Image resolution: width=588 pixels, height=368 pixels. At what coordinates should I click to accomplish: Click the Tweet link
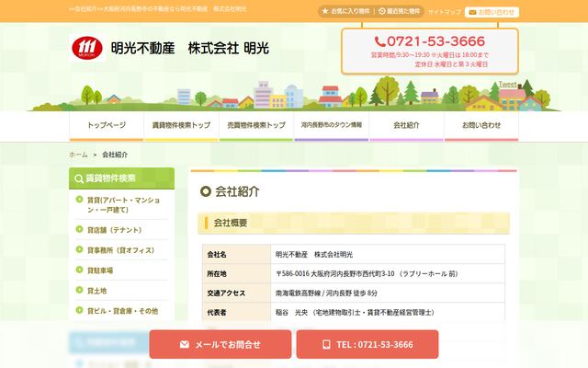[x=507, y=84]
